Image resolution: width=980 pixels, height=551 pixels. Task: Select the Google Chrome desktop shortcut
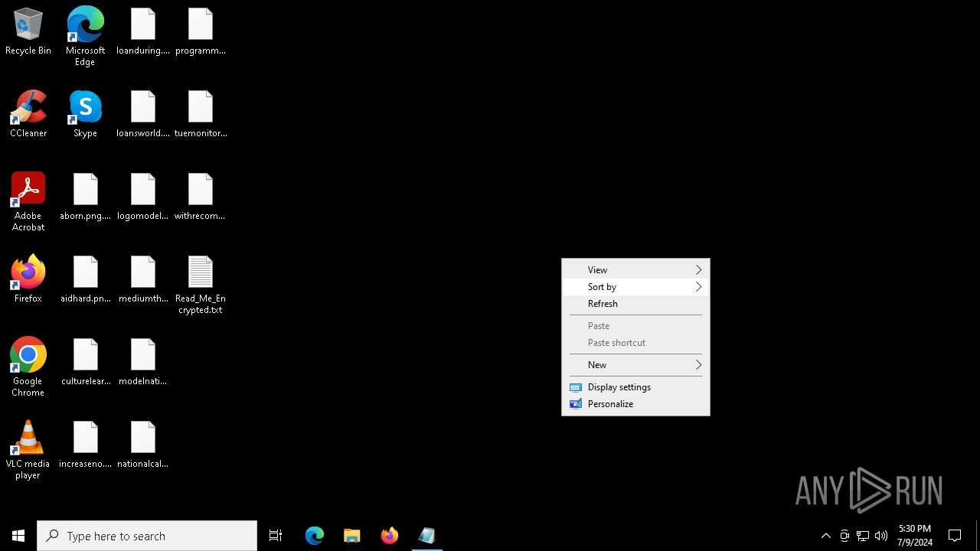(28, 367)
